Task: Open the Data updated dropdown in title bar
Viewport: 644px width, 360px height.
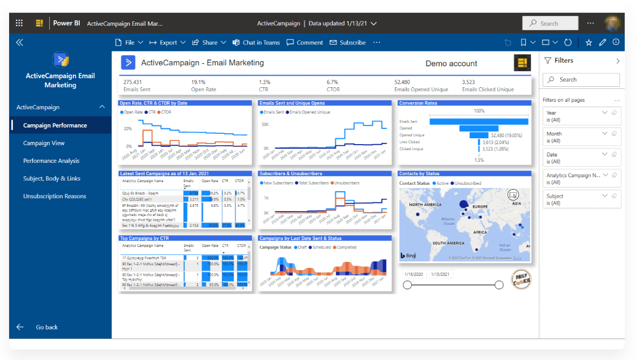Action: [373, 24]
